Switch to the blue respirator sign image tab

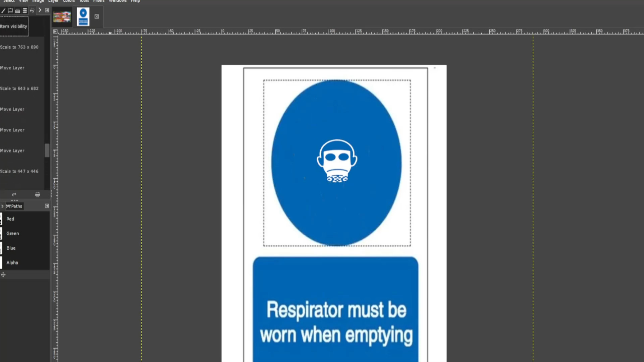coord(83,17)
